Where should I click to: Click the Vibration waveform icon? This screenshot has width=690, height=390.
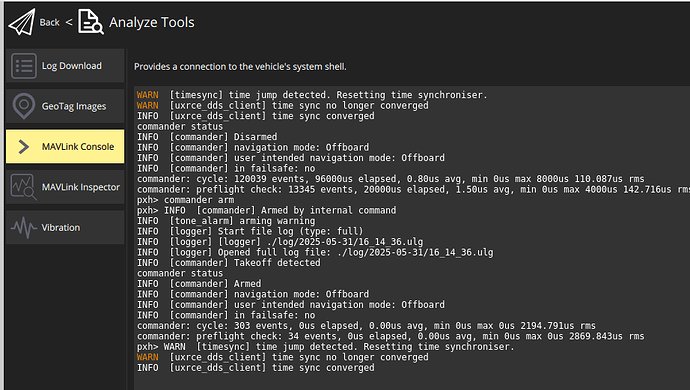coord(24,228)
